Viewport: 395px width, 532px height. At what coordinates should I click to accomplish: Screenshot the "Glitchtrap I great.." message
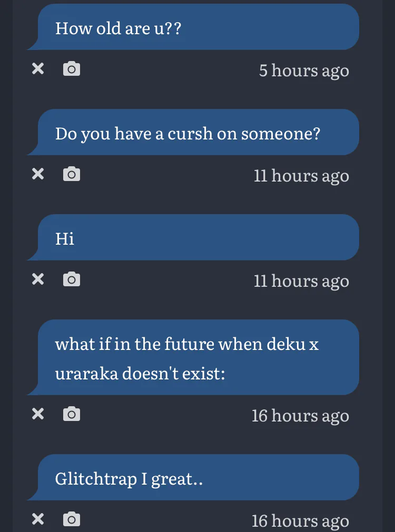[72, 519]
